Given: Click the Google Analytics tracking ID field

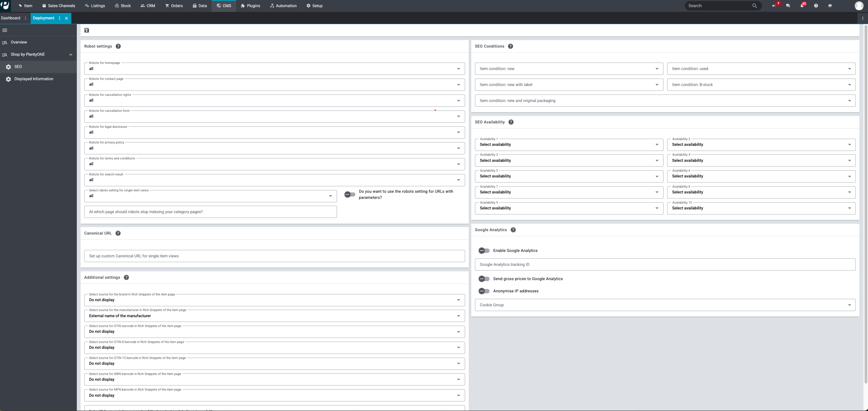Looking at the screenshot, I should coord(665,265).
